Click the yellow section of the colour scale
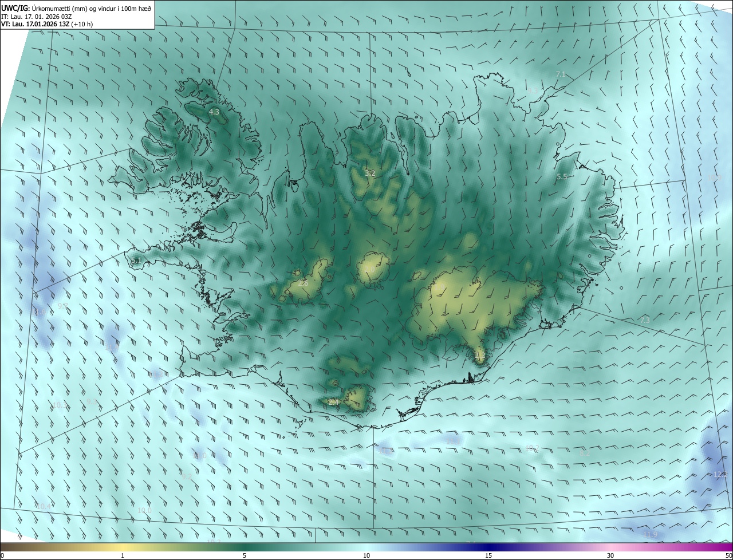 (123, 547)
